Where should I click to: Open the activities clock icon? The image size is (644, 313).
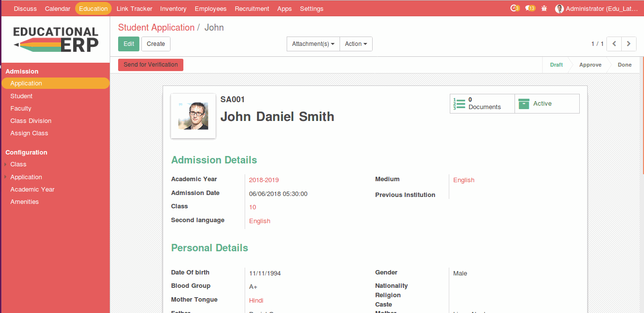514,8
